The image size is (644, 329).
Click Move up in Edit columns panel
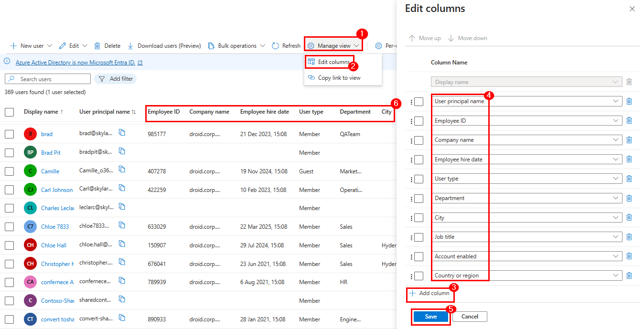click(425, 38)
